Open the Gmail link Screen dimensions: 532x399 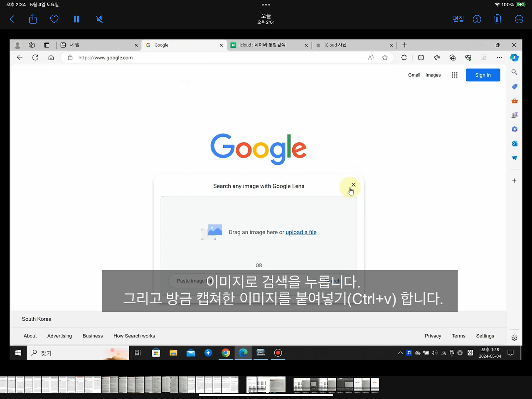click(414, 75)
